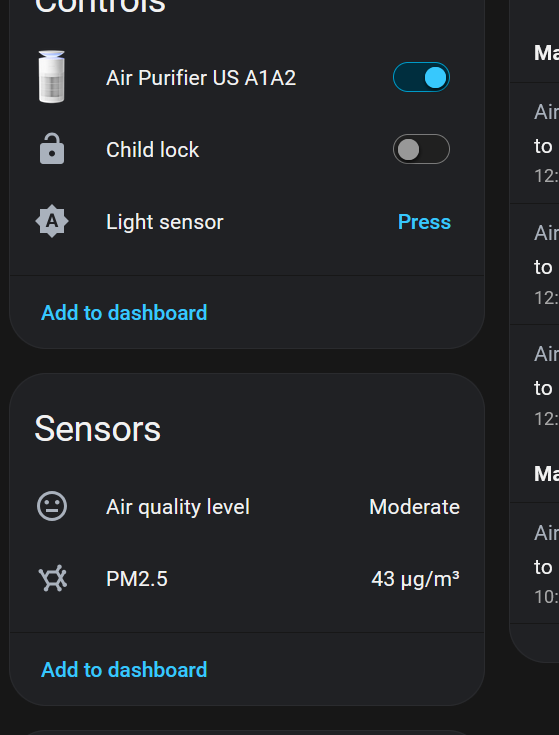Click the air purifier device image

pos(52,77)
